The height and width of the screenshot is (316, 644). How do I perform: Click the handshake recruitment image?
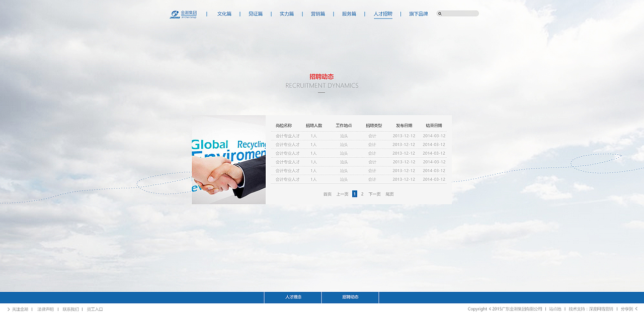pos(228,160)
